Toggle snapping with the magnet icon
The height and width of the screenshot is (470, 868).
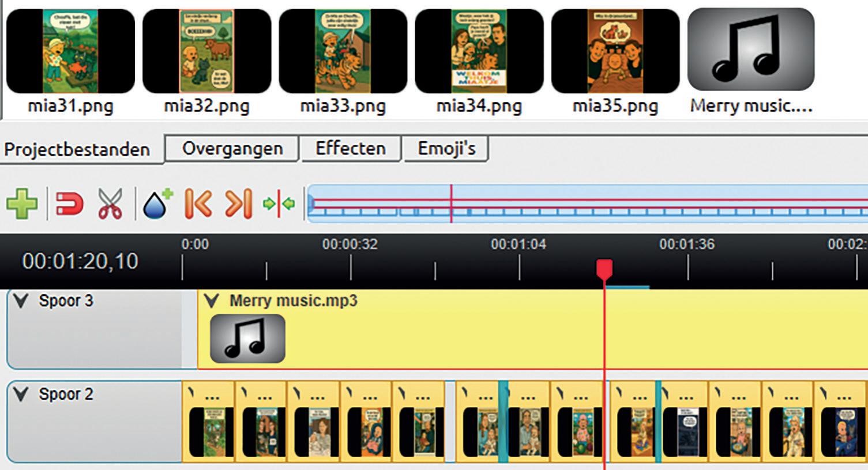click(x=69, y=204)
